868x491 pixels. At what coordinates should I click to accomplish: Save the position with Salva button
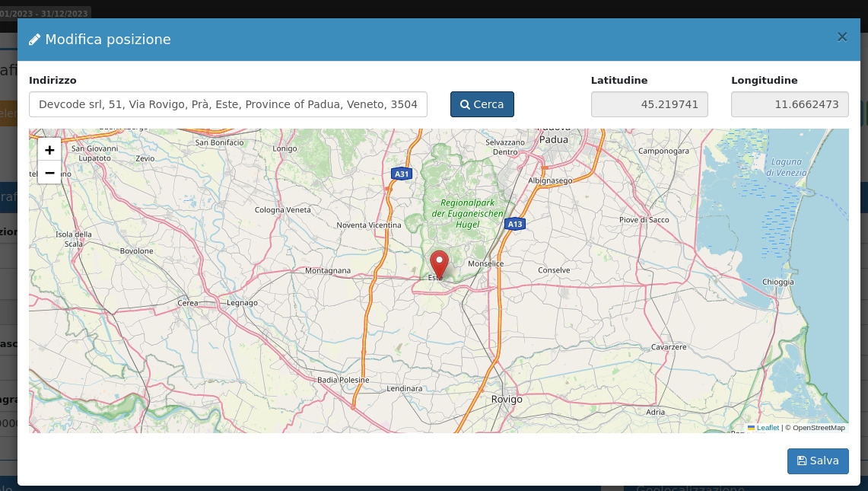point(818,461)
